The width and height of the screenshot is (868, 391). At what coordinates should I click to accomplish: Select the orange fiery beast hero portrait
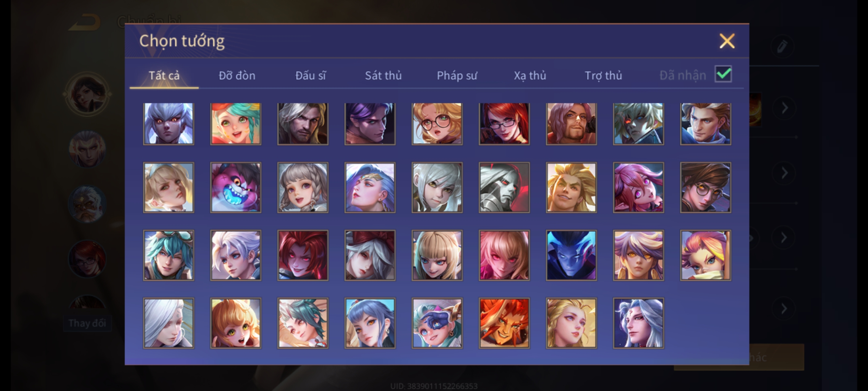point(504,323)
